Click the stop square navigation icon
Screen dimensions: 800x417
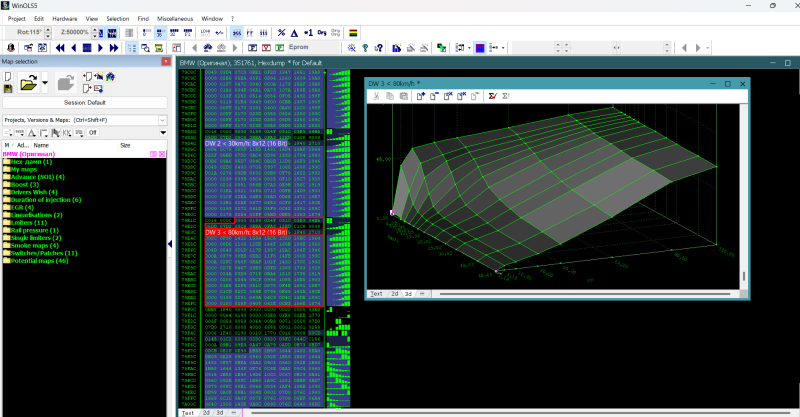[x=87, y=47]
